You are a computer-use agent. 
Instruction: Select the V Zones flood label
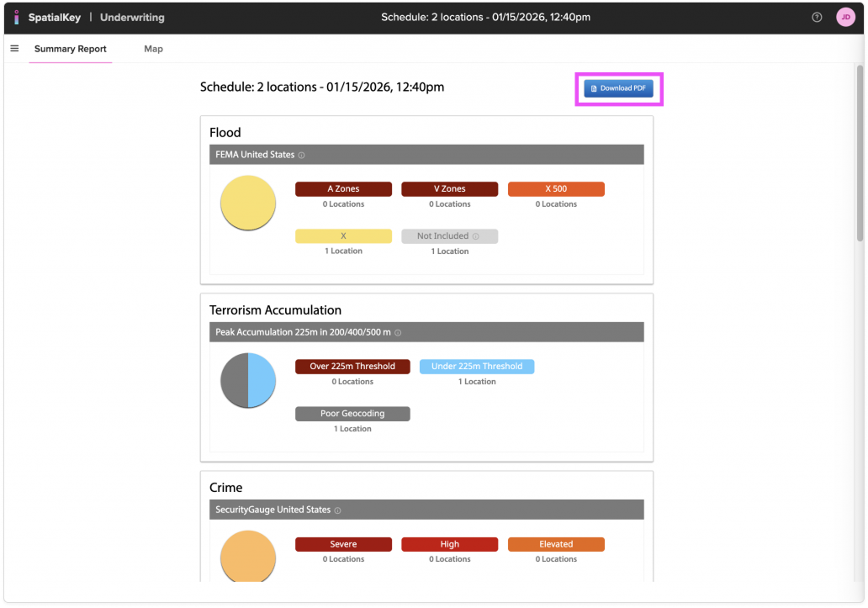click(x=449, y=189)
